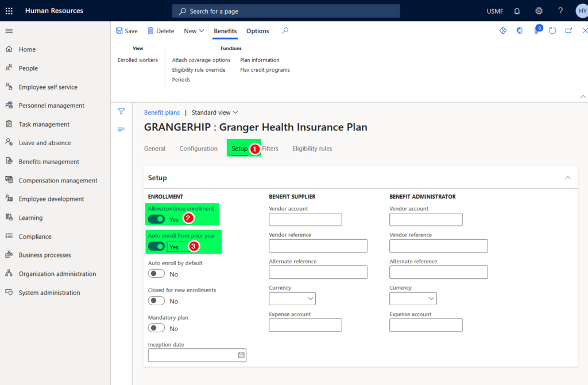The width and height of the screenshot is (588, 385).
Task: Show the filter pane funnel icon
Action: [121, 111]
